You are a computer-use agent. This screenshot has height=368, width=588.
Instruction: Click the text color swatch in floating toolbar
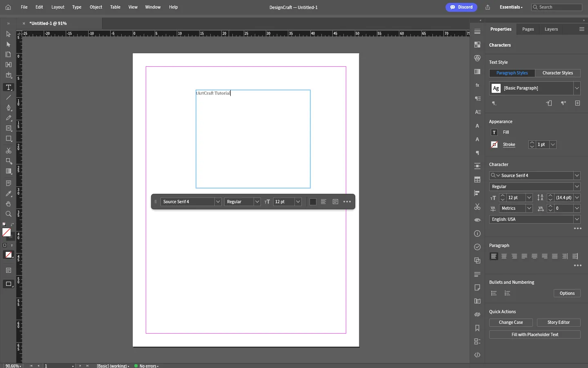coord(313,202)
